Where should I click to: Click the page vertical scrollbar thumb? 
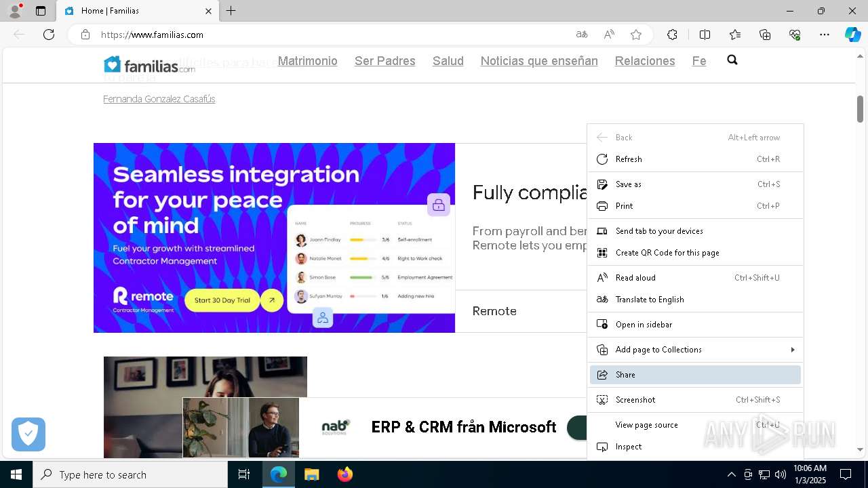[860, 108]
